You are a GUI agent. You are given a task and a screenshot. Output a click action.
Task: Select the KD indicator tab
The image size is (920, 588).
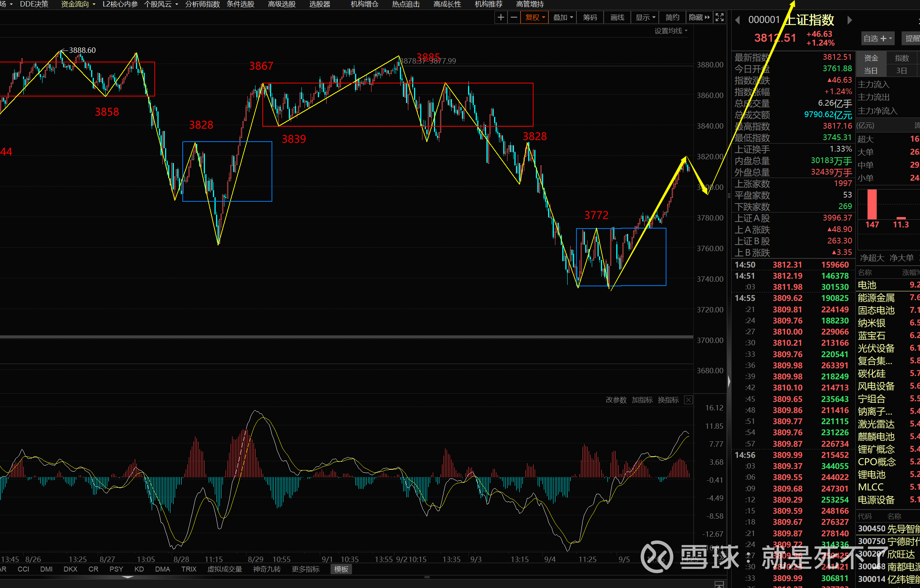139,569
